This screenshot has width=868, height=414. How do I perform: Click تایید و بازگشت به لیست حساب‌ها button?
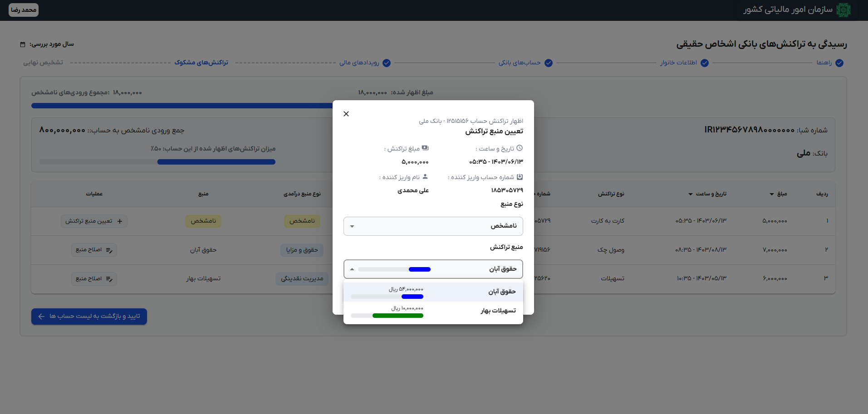pos(89,317)
